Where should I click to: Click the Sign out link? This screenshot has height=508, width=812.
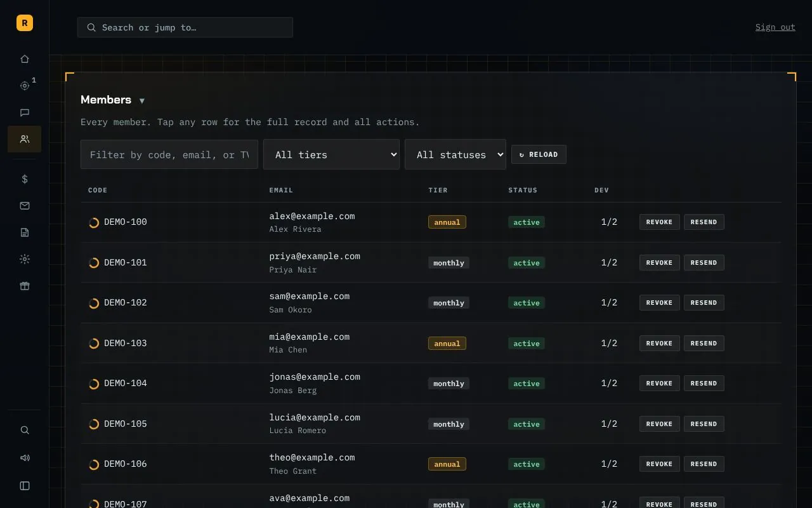click(x=775, y=27)
